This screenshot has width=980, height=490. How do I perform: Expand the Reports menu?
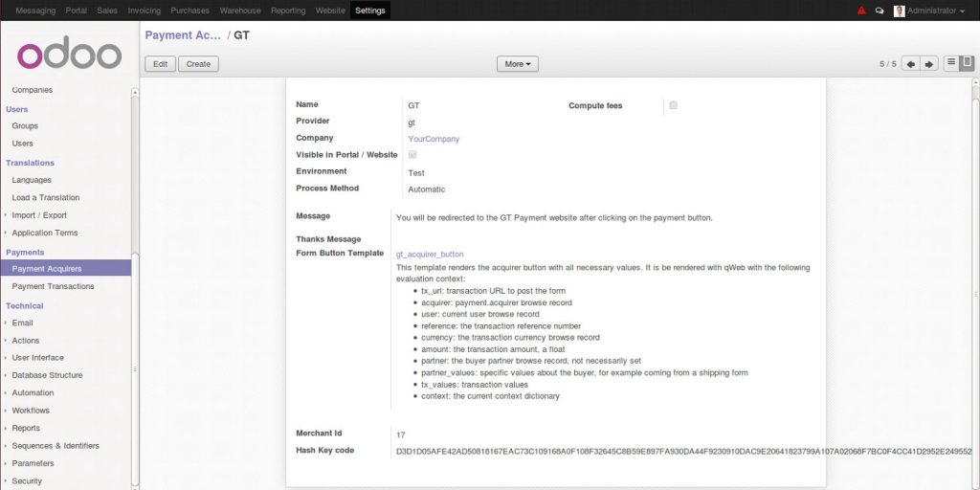26,428
